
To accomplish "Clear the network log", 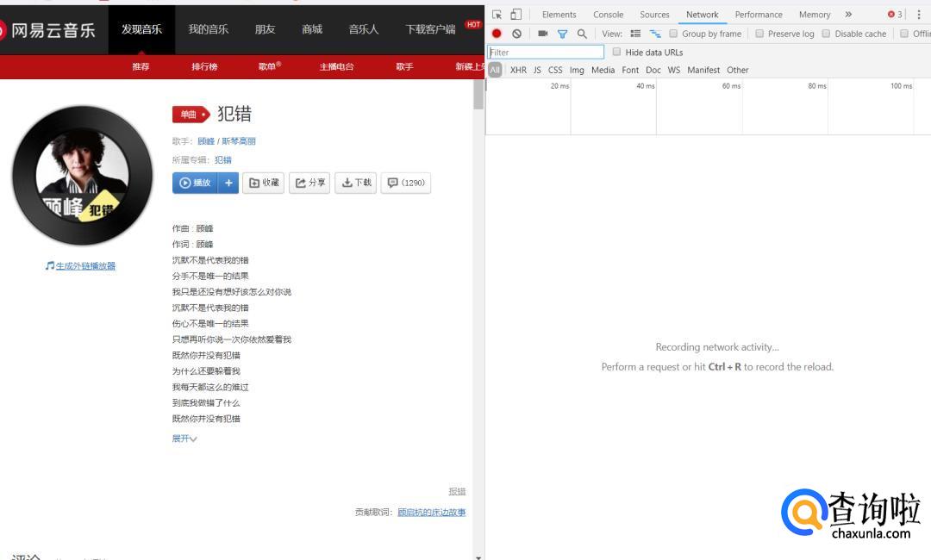I will pos(516,34).
